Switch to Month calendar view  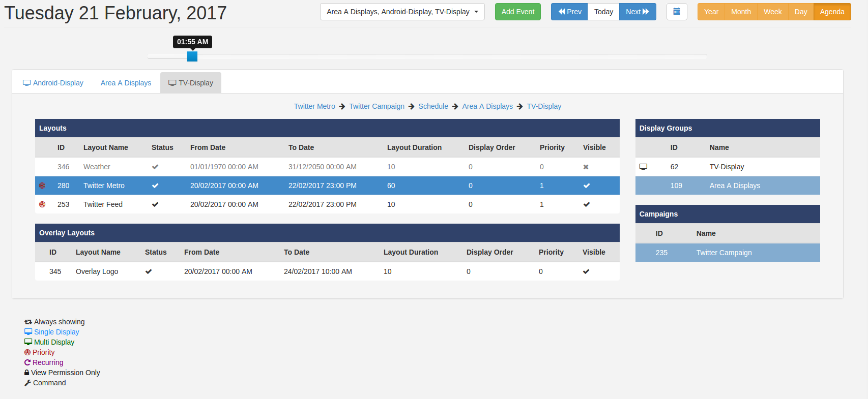coord(740,12)
